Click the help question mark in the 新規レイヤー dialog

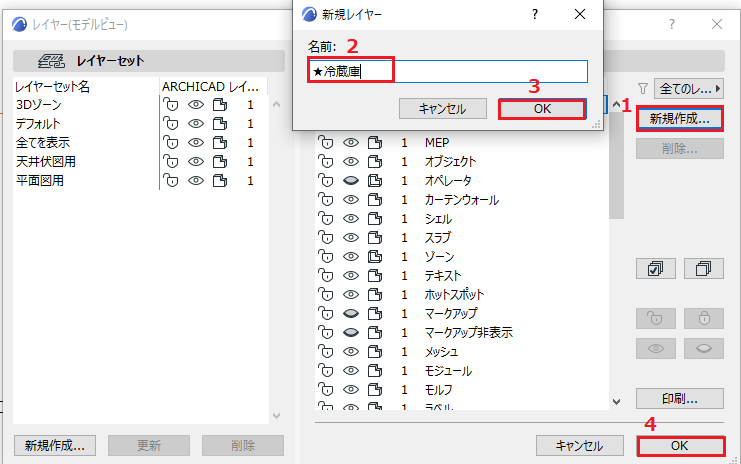click(x=534, y=14)
